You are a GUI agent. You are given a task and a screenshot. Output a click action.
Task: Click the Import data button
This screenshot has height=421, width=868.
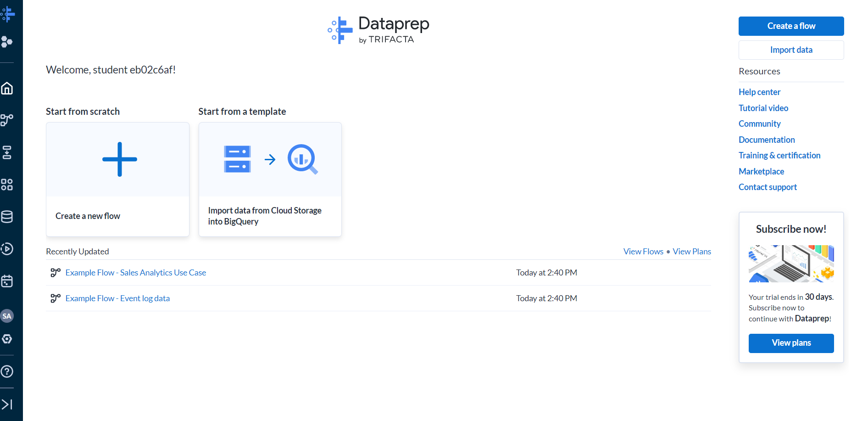(x=791, y=50)
